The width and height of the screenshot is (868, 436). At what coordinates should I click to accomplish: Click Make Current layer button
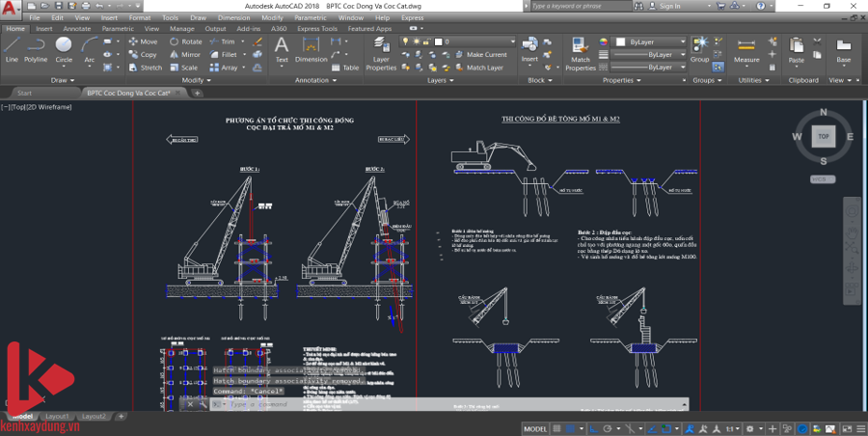486,55
